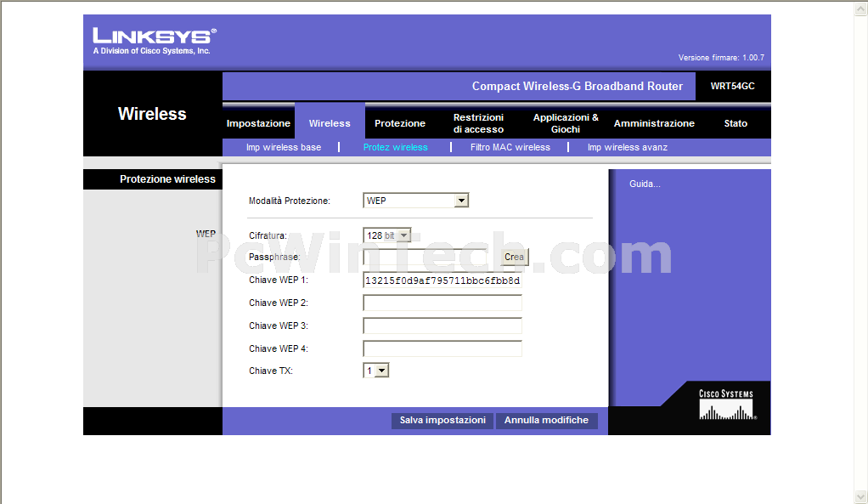
Task: Go to Imp wireless avanz subtab
Action: click(627, 147)
